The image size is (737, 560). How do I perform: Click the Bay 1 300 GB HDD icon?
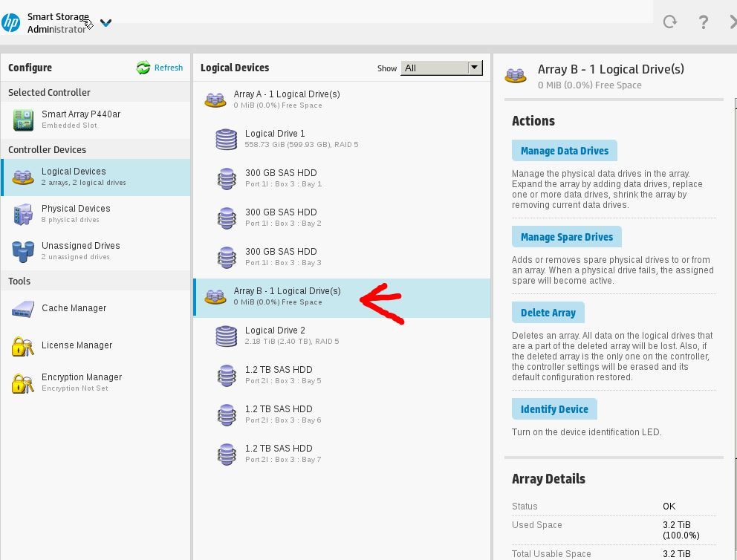tap(227, 179)
